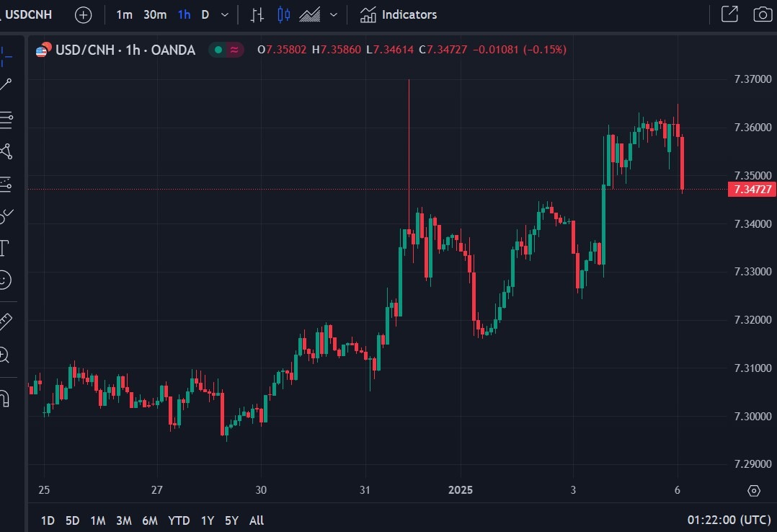Switch to the 30m interval
The width and height of the screenshot is (777, 532).
[154, 14]
